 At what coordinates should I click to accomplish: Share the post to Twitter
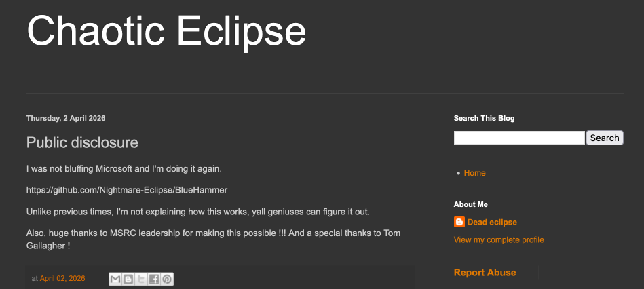(x=141, y=279)
